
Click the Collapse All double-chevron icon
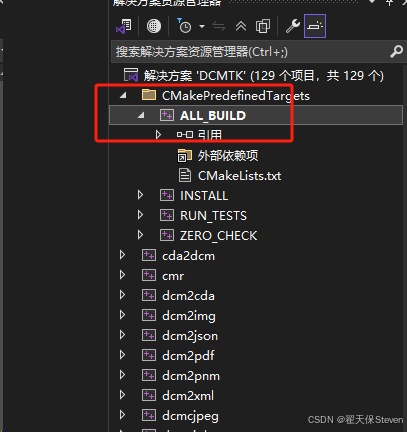[x=241, y=26]
